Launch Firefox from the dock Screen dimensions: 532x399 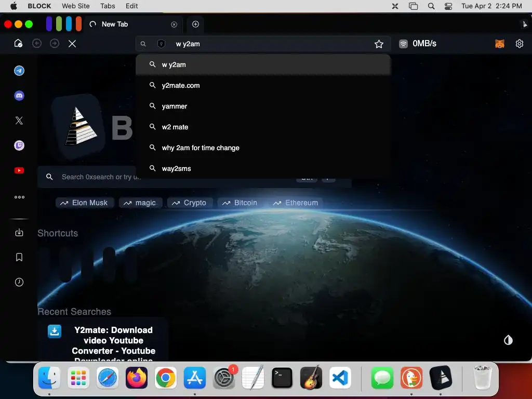(137, 378)
